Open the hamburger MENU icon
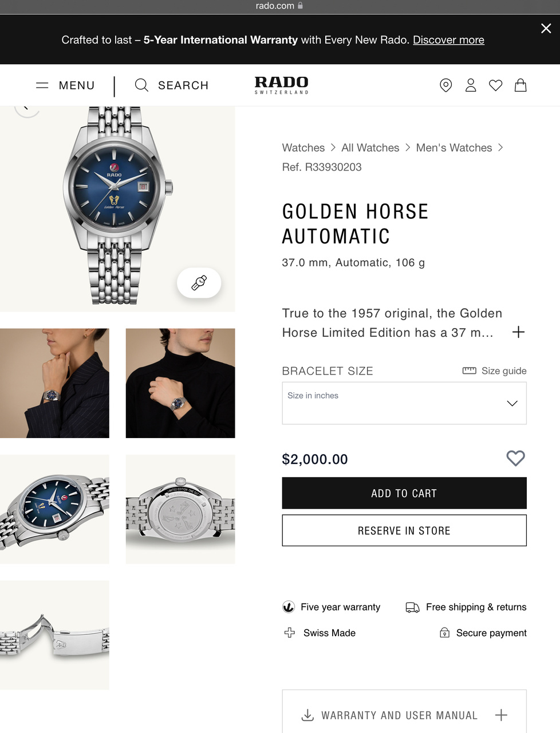Screen dimensions: 560x733 pyautogui.click(x=42, y=85)
